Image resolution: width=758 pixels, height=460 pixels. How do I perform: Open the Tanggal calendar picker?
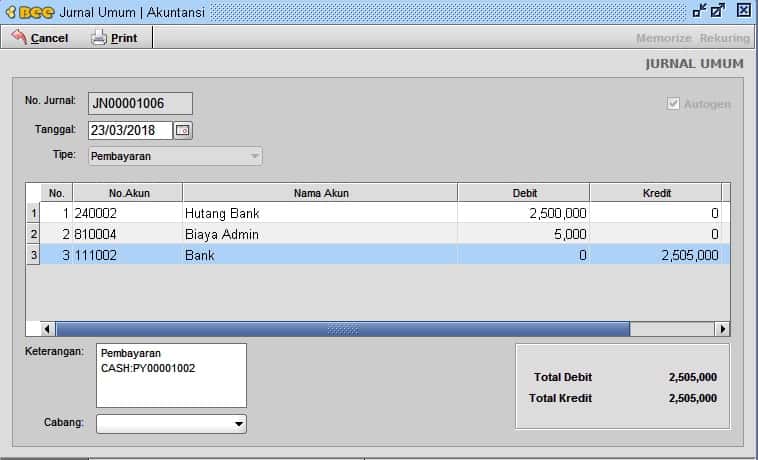pyautogui.click(x=182, y=130)
